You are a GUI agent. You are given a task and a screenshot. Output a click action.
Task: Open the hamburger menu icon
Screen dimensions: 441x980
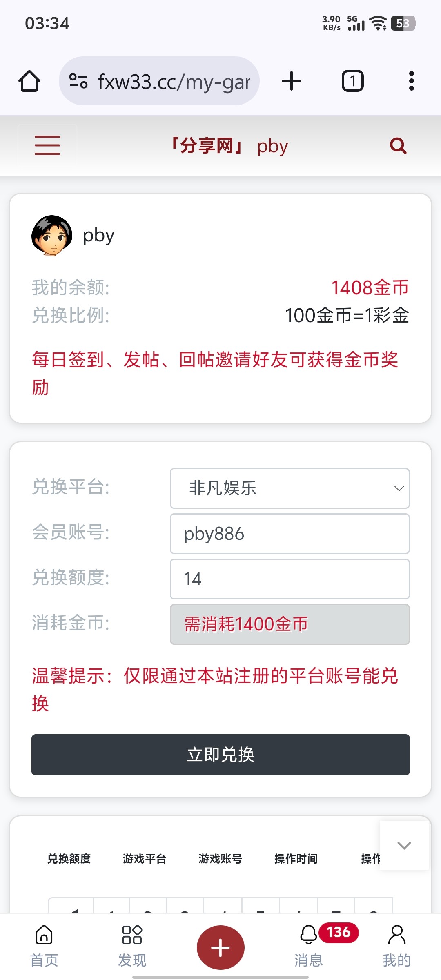tap(47, 146)
